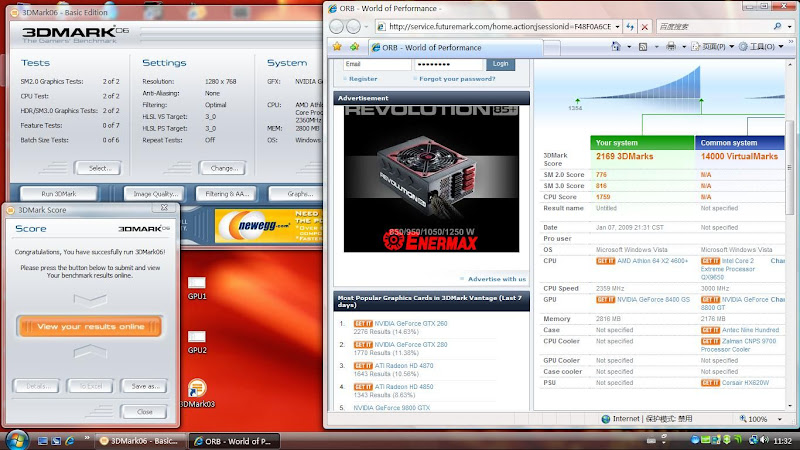
Task: Click View your results online button
Action: (x=90, y=326)
